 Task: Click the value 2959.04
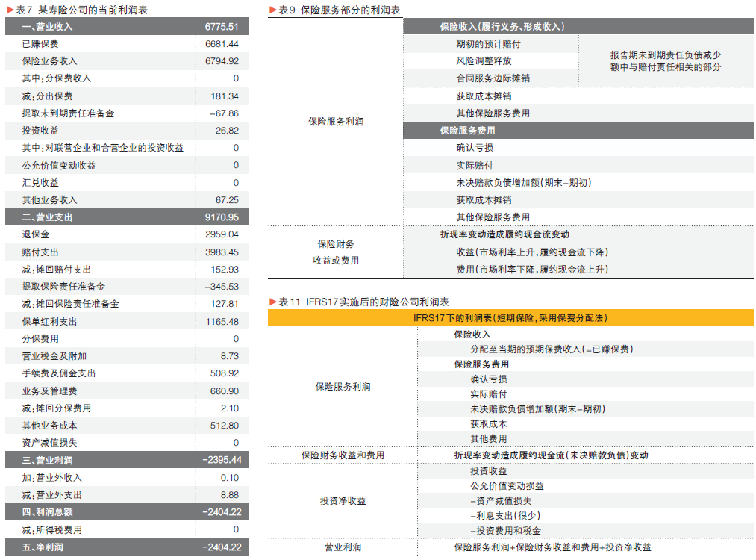(x=222, y=234)
